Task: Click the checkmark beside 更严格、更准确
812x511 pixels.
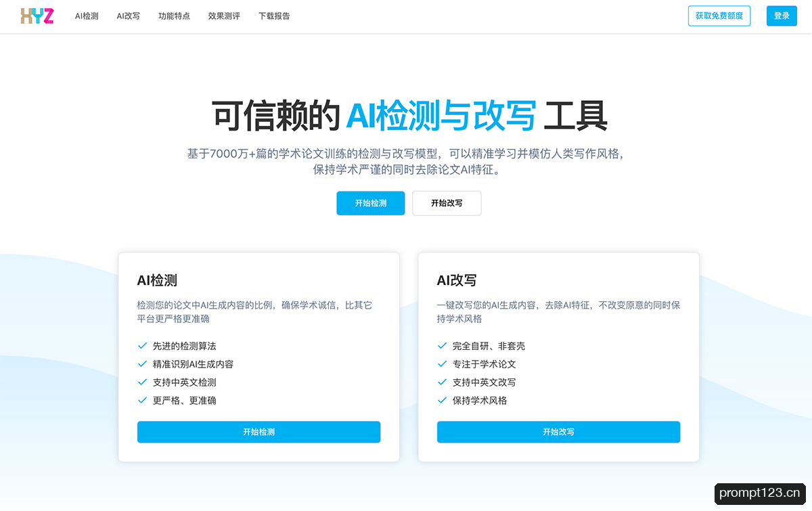Action: click(x=142, y=400)
